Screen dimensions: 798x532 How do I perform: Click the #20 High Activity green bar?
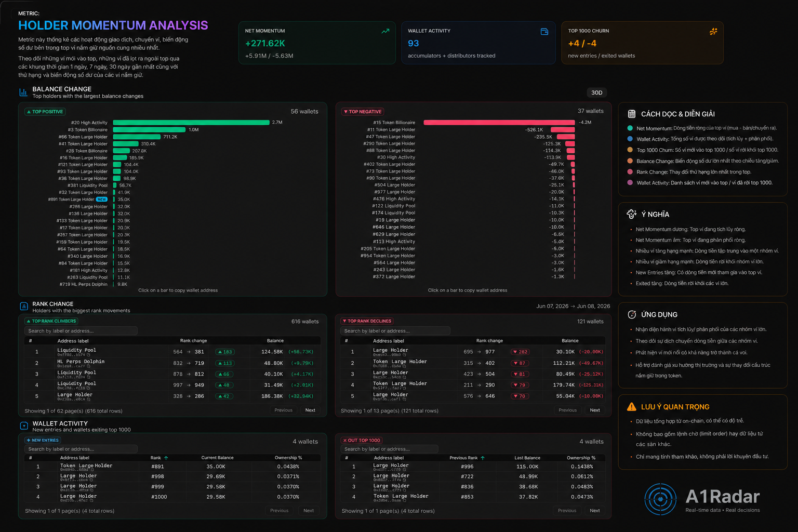tap(191, 123)
